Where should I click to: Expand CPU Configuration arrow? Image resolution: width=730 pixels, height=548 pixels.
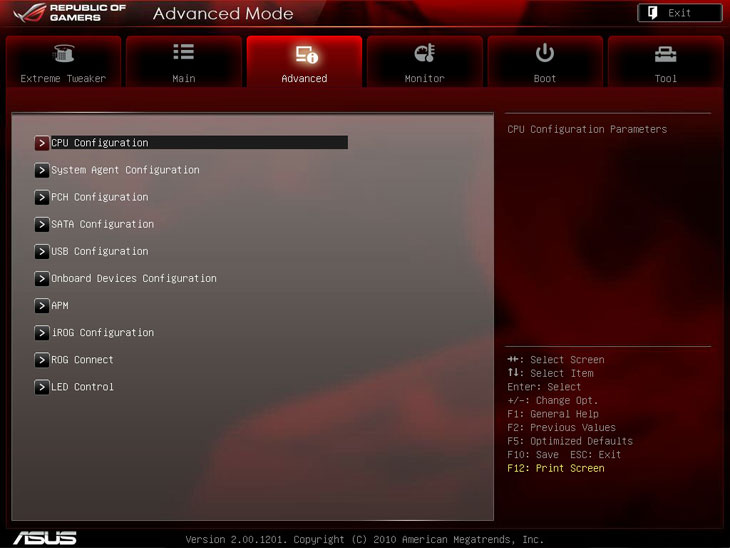tap(41, 143)
